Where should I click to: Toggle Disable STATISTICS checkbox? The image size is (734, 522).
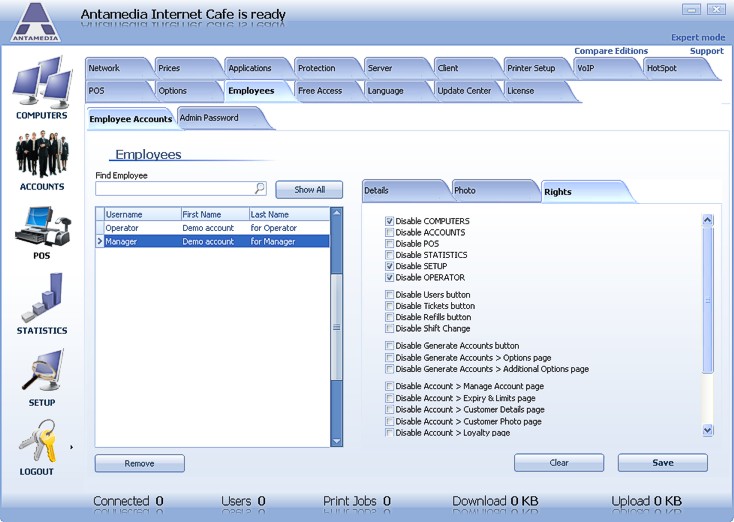click(389, 255)
